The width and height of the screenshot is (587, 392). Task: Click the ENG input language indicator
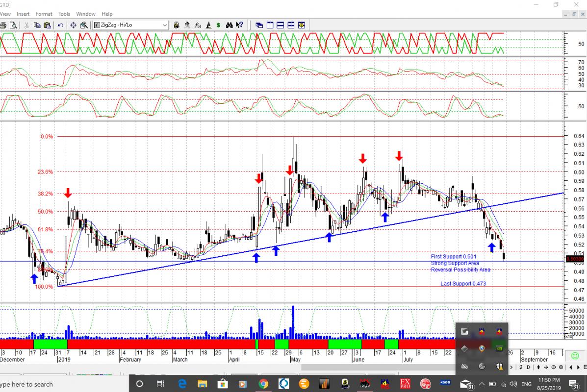526,384
